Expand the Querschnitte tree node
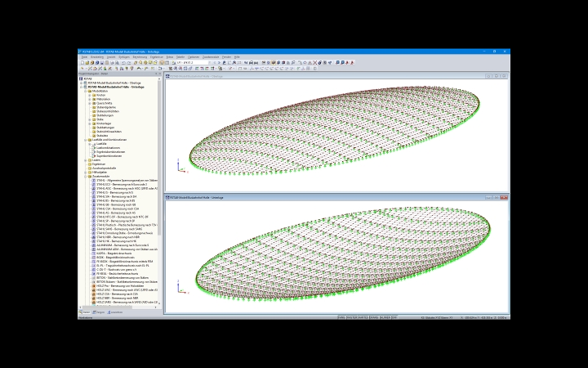Image resolution: width=588 pixels, height=368 pixels. [90, 103]
